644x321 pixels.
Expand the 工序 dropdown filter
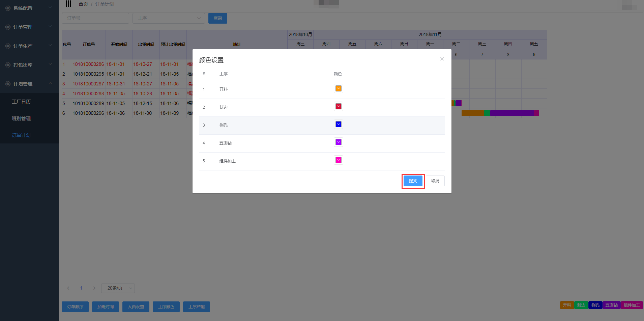tap(169, 18)
